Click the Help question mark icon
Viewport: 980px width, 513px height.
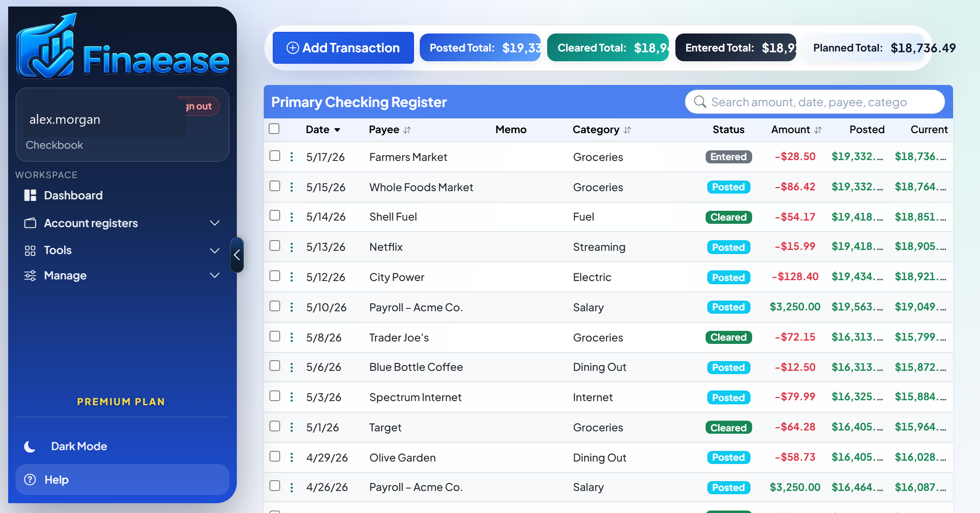30,480
